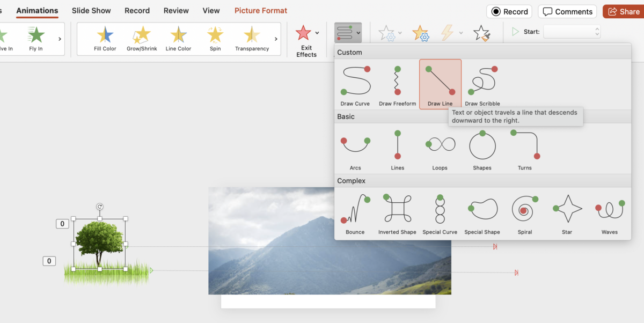
Task: Select the tree picture on the slide
Action: click(99, 244)
